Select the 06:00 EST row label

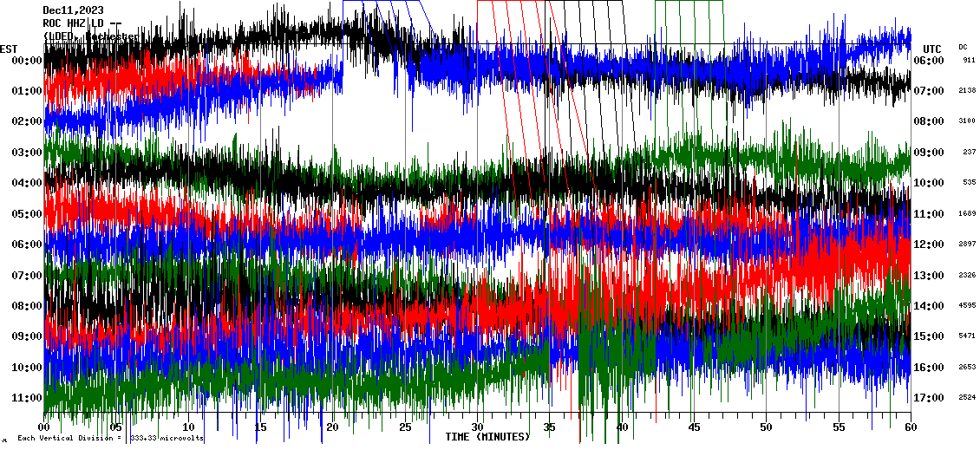(27, 245)
